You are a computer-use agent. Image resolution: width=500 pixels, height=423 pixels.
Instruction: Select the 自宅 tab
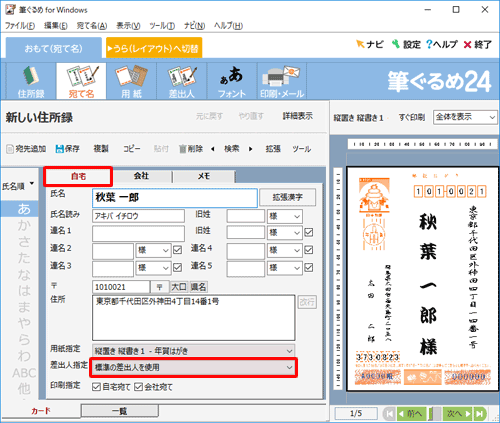pos(78,176)
